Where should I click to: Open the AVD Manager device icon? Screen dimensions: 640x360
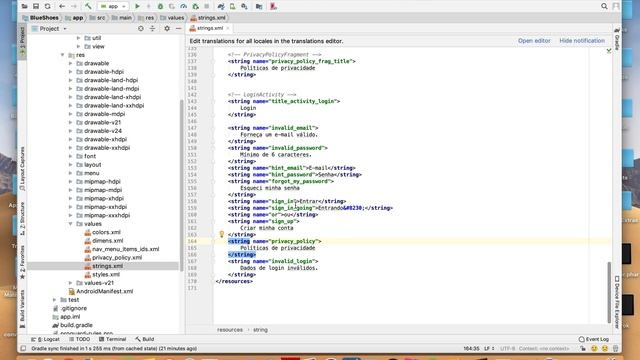point(233,6)
